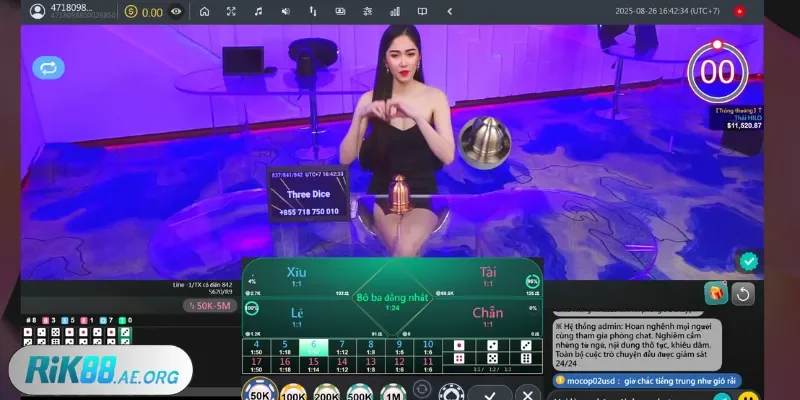Select sum 15 betting cell

(x=313, y=364)
